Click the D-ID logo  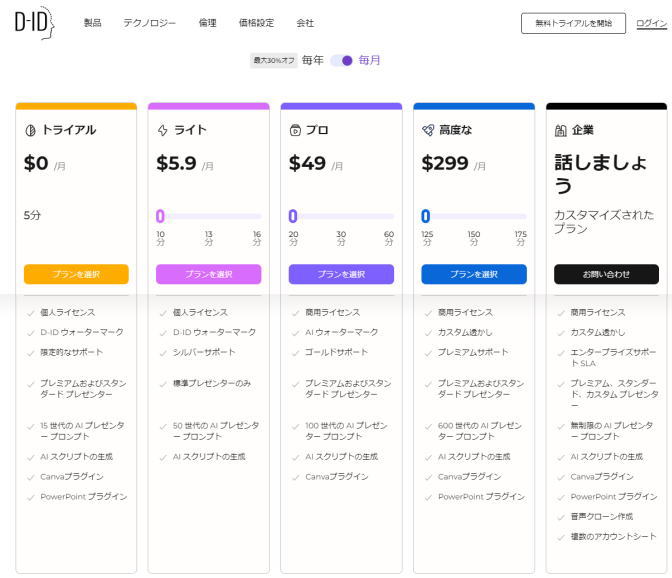pos(32,23)
